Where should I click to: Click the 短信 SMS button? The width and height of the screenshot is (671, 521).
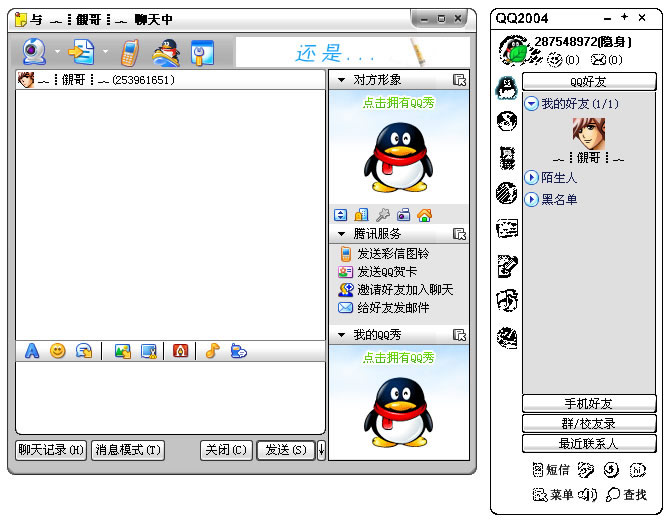point(551,470)
